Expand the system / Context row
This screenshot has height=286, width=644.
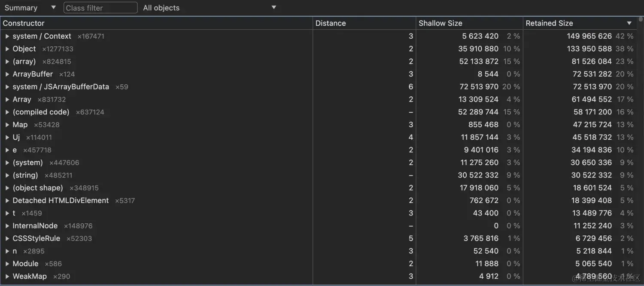(x=7, y=36)
